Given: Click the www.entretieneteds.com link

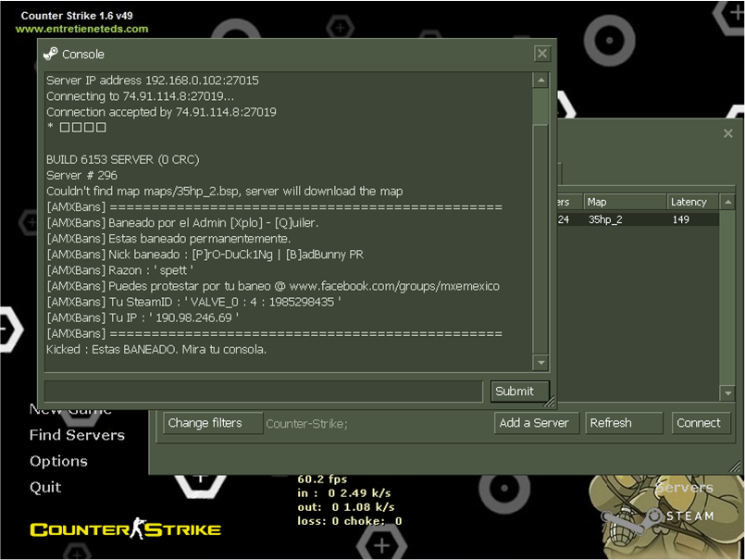Looking at the screenshot, I should pyautogui.click(x=81, y=29).
